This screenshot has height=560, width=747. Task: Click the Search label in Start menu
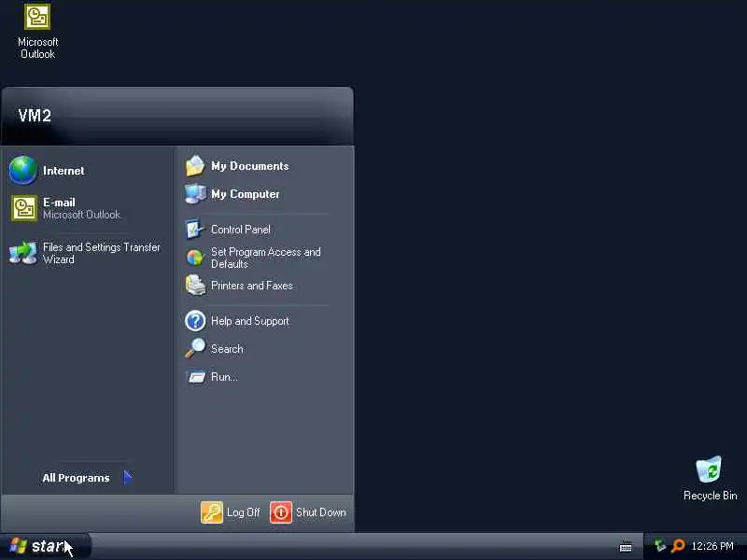227,349
